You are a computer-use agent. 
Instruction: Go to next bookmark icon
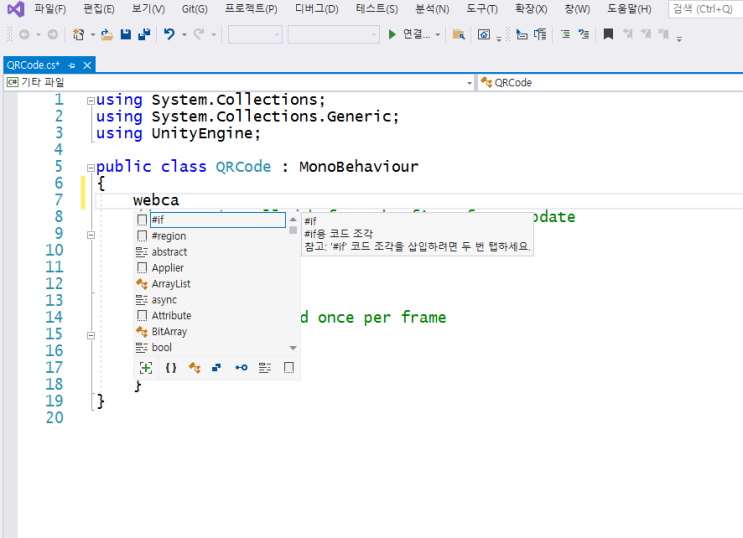click(x=646, y=34)
